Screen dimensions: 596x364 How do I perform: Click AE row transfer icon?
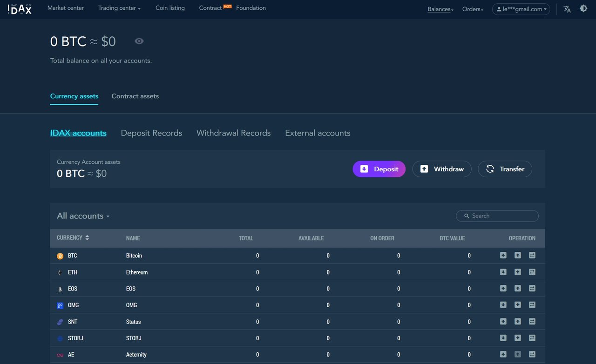pyautogui.click(x=532, y=354)
